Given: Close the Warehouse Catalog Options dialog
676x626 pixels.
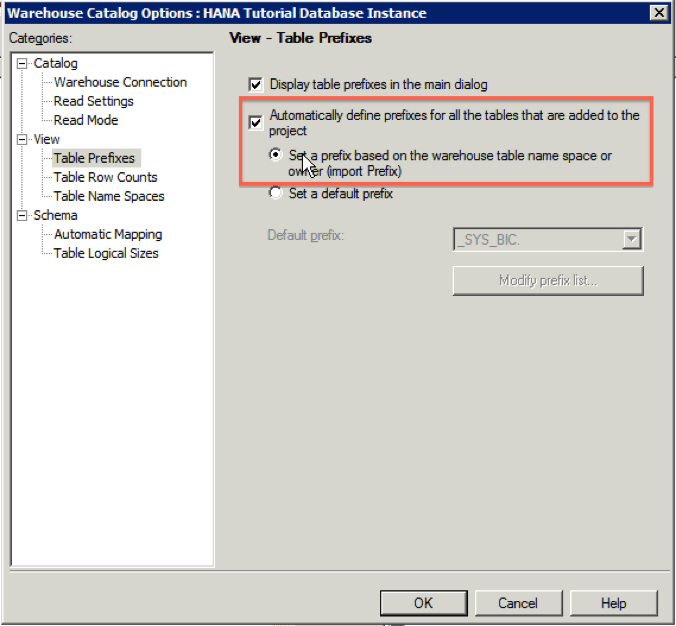Looking at the screenshot, I should 659,13.
